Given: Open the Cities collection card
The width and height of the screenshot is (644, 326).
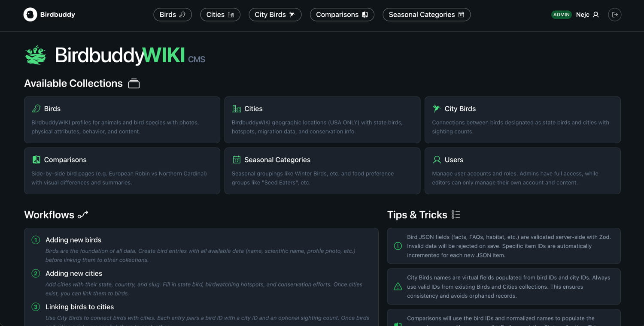Looking at the screenshot, I should pos(322,120).
